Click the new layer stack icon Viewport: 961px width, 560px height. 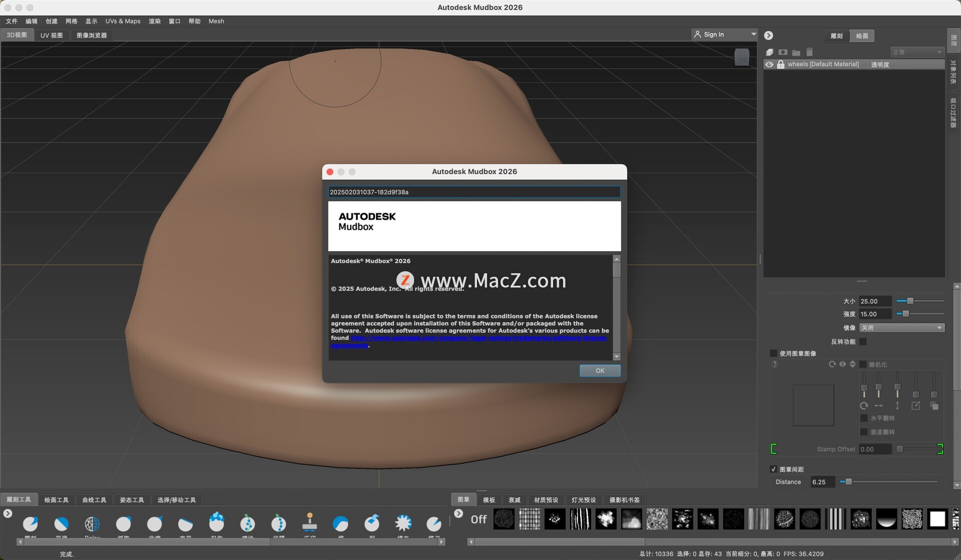pyautogui.click(x=770, y=52)
